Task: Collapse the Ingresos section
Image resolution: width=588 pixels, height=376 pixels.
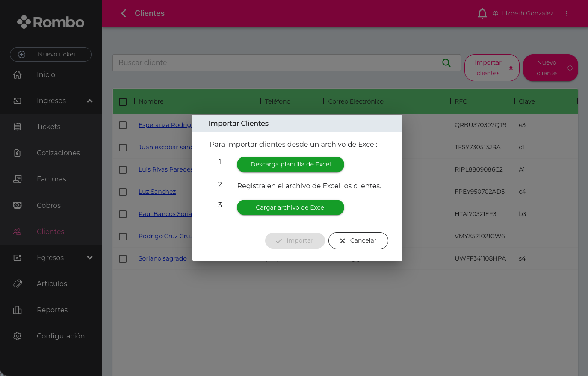Action: click(x=90, y=101)
